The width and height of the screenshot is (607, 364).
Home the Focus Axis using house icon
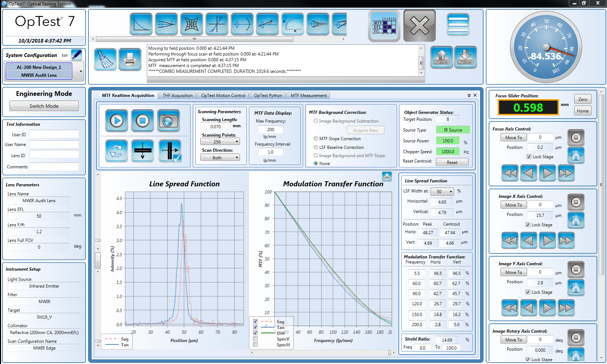click(576, 155)
